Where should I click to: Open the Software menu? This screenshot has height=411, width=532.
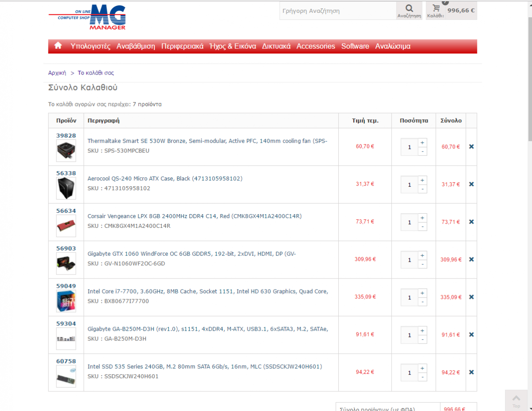pyautogui.click(x=355, y=46)
